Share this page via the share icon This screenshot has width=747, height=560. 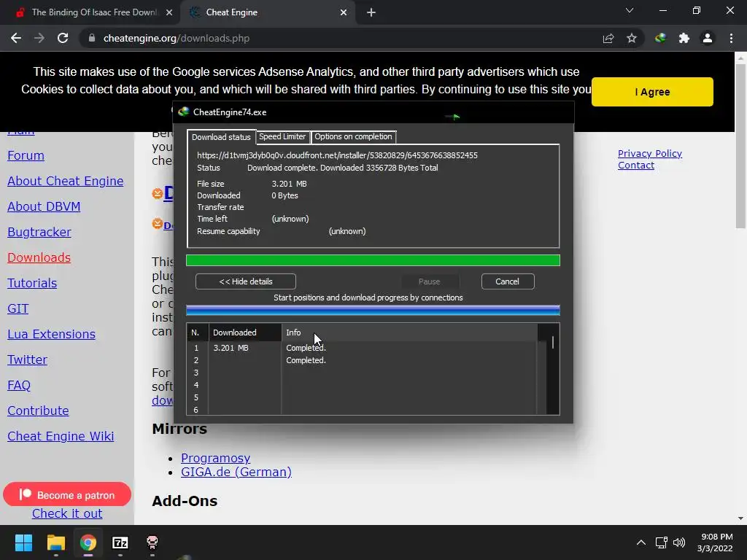608,38
